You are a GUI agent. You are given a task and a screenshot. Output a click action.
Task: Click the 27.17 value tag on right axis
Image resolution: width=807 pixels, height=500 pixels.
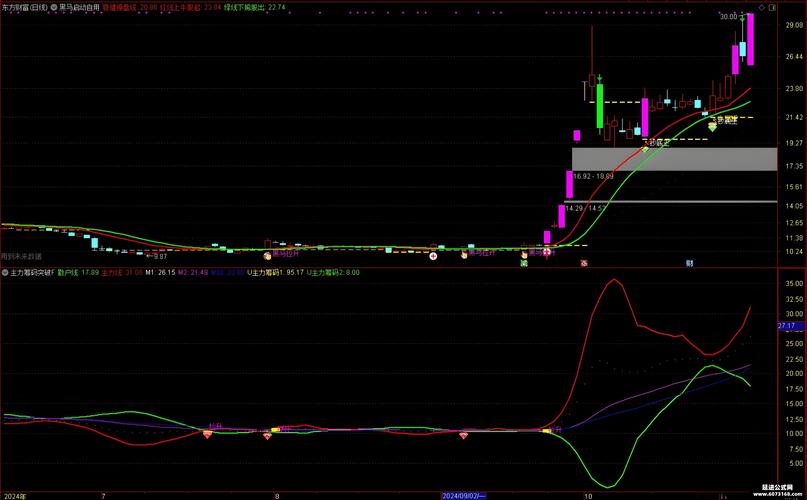(x=789, y=326)
